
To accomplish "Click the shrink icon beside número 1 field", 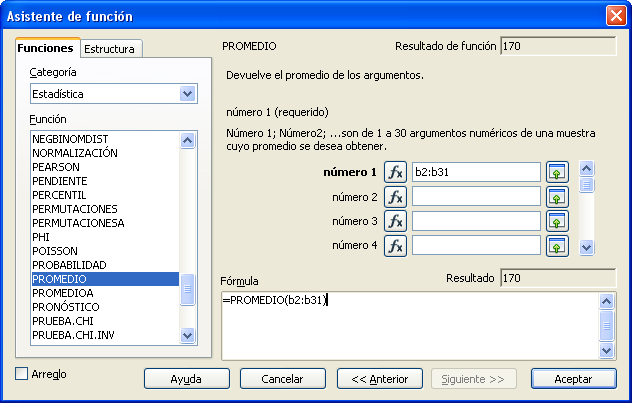I will tap(557, 172).
